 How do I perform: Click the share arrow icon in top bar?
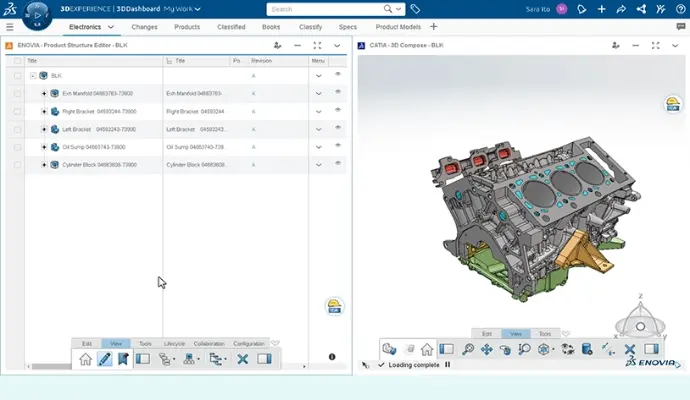[x=621, y=9]
